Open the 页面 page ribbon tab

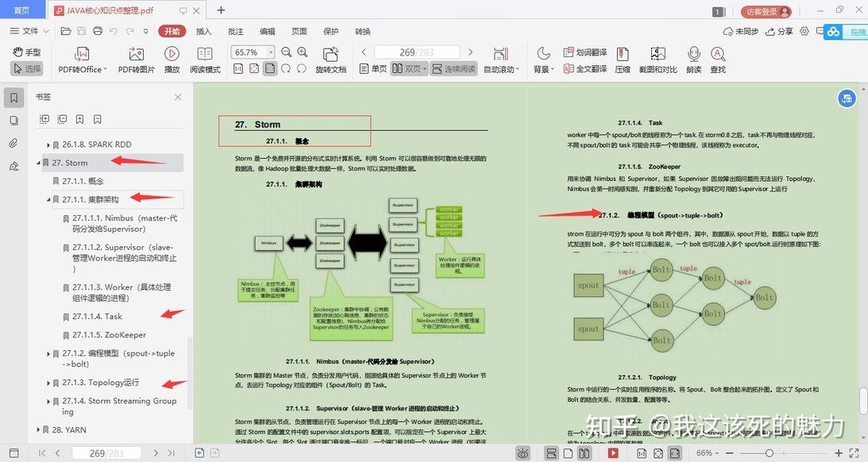299,31
